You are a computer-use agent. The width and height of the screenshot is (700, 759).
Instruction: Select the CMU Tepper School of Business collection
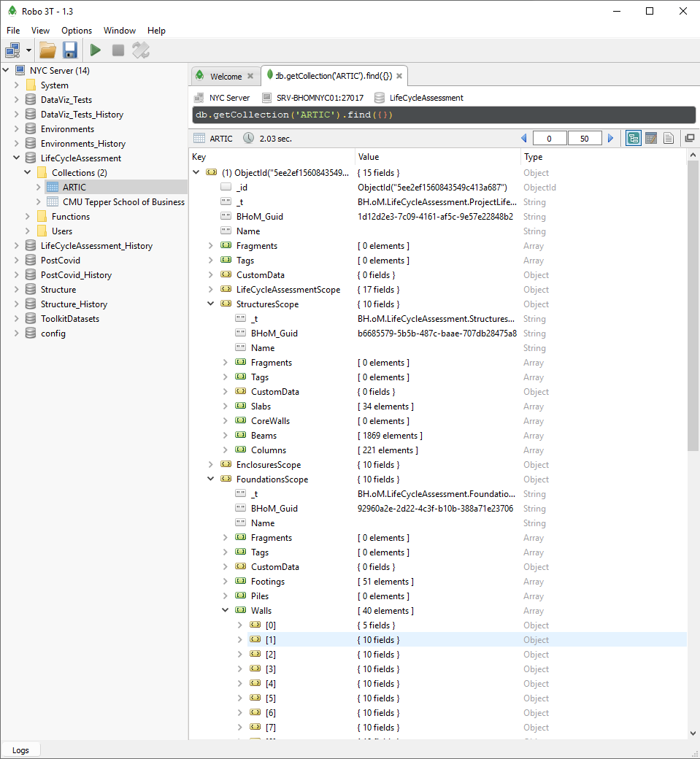tap(123, 202)
